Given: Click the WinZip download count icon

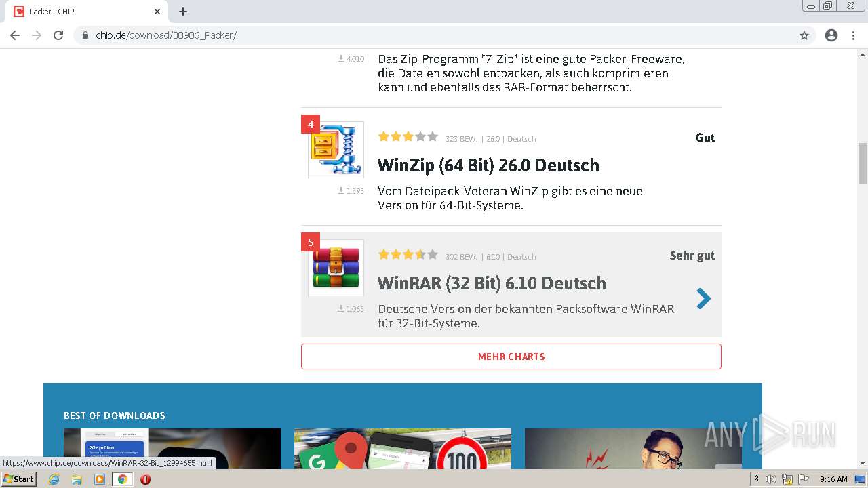Looking at the screenshot, I should 341,191.
